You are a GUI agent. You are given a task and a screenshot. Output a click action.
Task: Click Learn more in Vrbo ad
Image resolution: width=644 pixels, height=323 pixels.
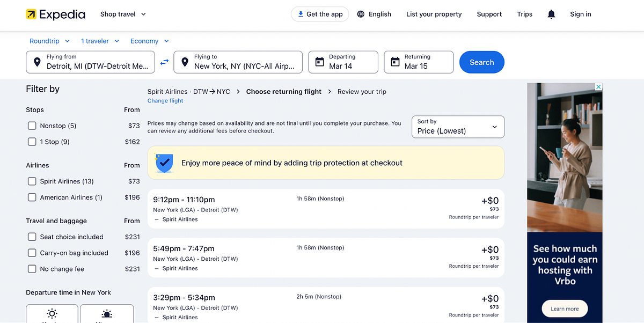click(x=565, y=309)
